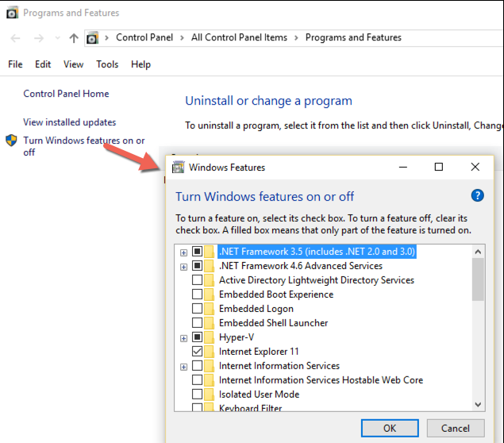Click folder icon of Embedded Shell Launcher
Screen dimensions: 504x443
[210, 323]
